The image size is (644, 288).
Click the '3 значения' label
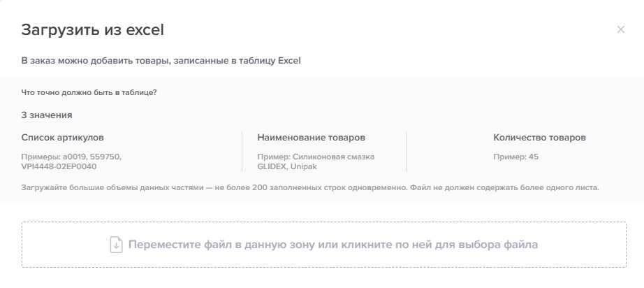point(47,115)
